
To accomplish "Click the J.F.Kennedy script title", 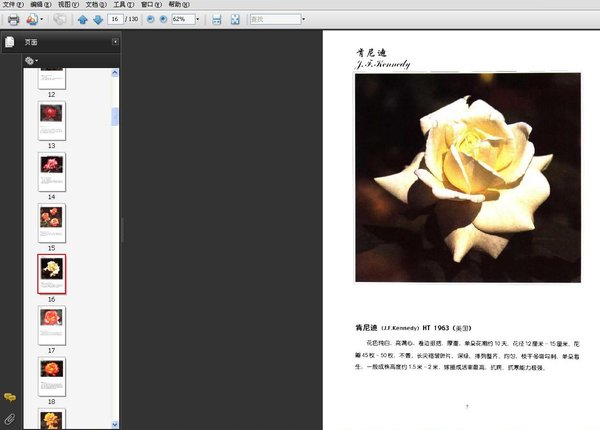I will click(x=383, y=64).
